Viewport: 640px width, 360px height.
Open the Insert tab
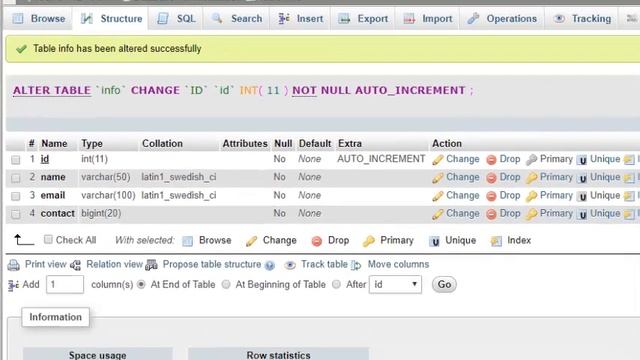pyautogui.click(x=300, y=19)
